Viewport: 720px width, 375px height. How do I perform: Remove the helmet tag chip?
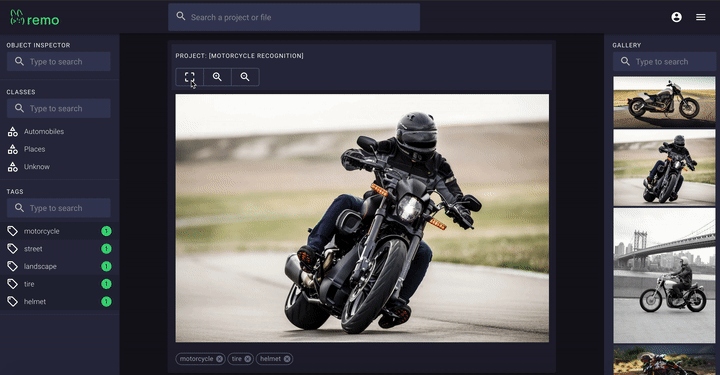click(x=287, y=359)
